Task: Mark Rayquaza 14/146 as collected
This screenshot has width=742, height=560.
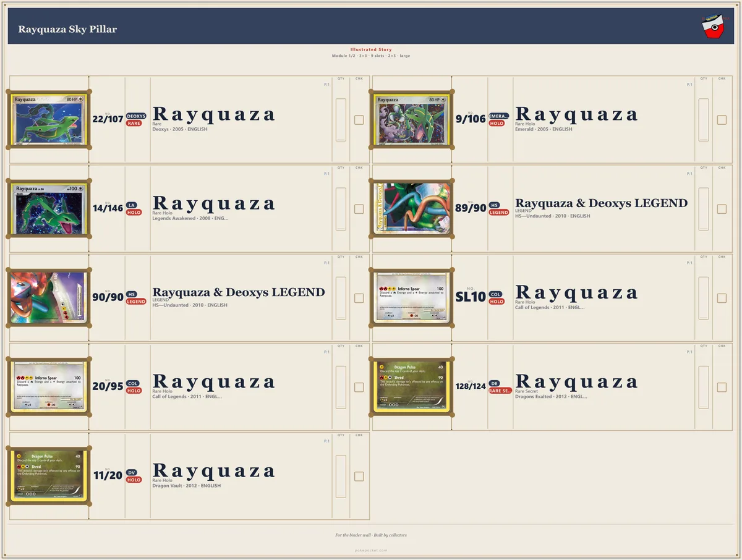Action: coord(359,209)
